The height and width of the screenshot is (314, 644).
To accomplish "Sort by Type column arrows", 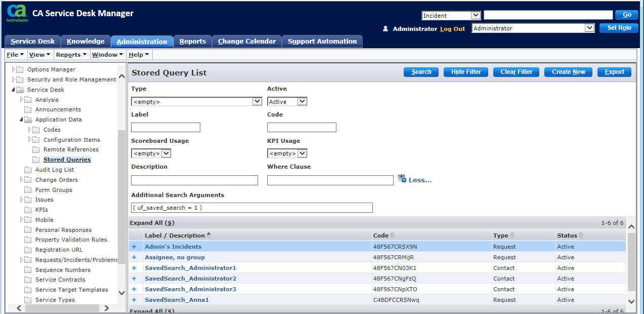I will click(512, 235).
